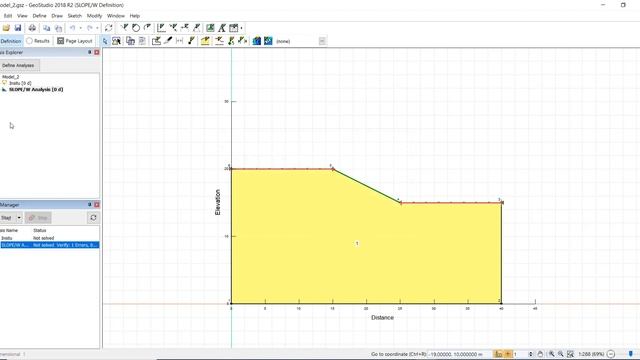
Task: Paste with the clipboard icon
Action: (59, 28)
